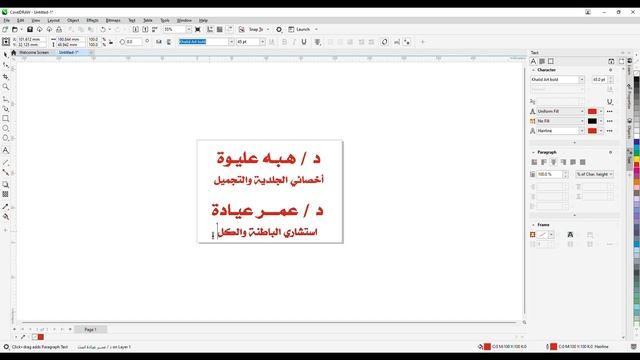Collapse the Character section

[x=533, y=70]
